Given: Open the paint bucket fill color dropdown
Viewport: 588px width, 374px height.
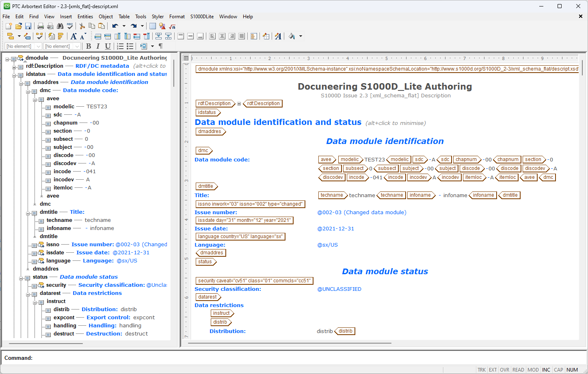Looking at the screenshot, I should (300, 36).
